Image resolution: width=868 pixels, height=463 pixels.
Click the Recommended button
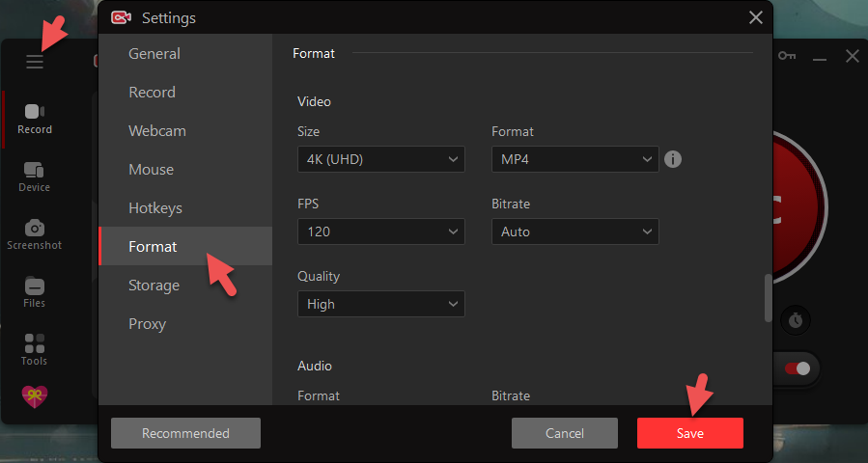click(x=185, y=433)
